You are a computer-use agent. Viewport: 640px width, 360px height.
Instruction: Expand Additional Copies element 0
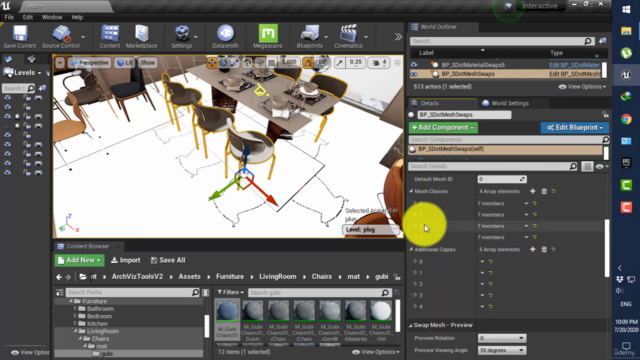click(416, 261)
